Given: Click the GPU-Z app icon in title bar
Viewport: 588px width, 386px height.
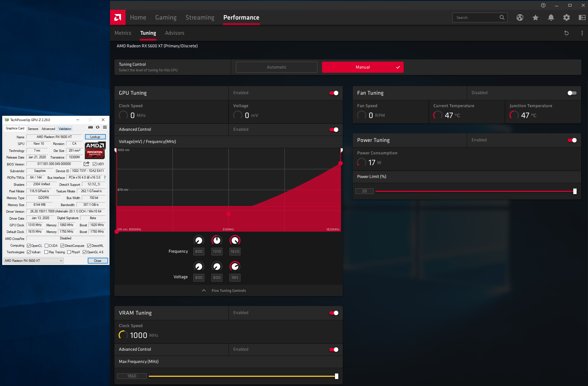Looking at the screenshot, I should (7, 120).
